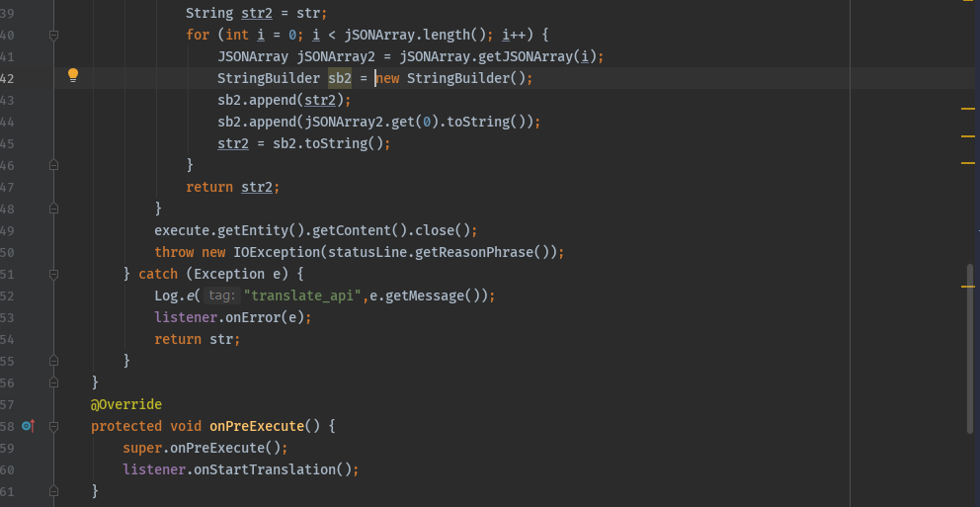Click line number 50 in the gutter

coord(7,253)
